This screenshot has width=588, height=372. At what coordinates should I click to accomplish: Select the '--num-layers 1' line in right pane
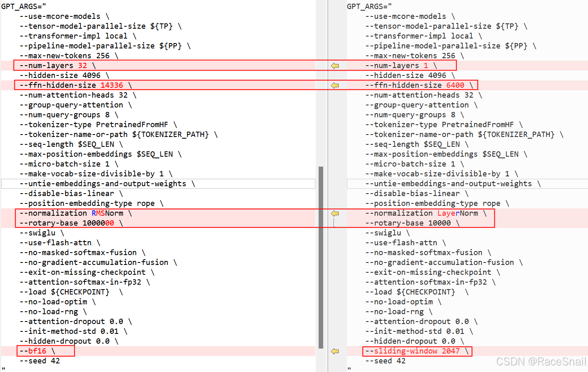[401, 66]
